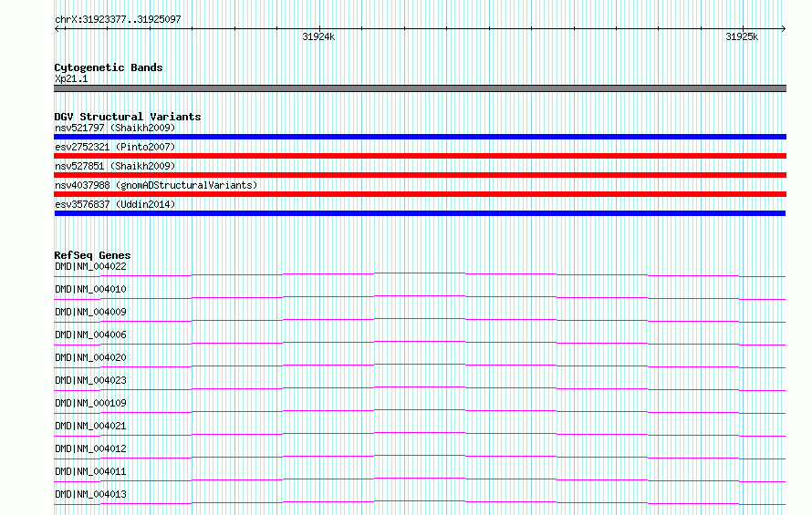Open transcript DMD|NM_004013

pos(90,494)
